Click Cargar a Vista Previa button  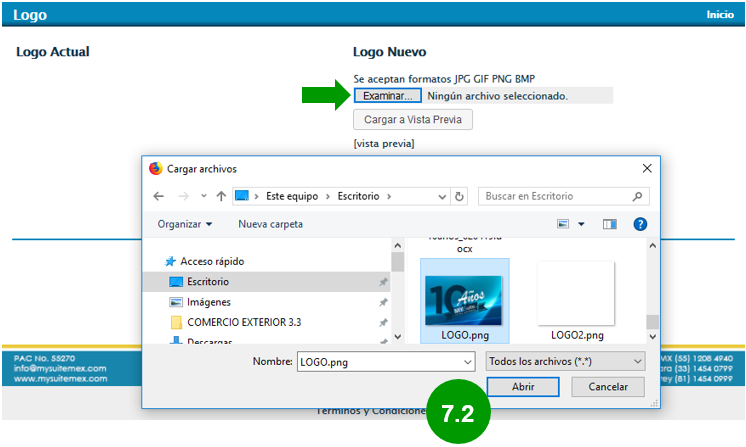coord(412,119)
